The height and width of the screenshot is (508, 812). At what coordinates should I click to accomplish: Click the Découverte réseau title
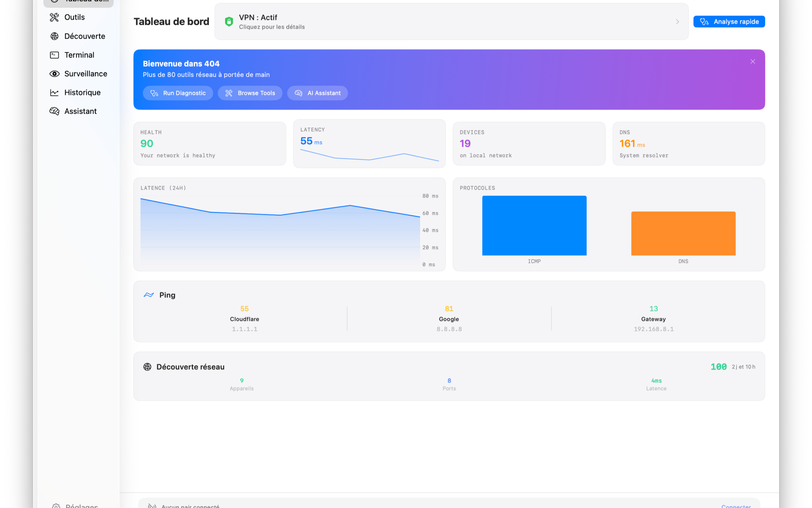tap(191, 367)
